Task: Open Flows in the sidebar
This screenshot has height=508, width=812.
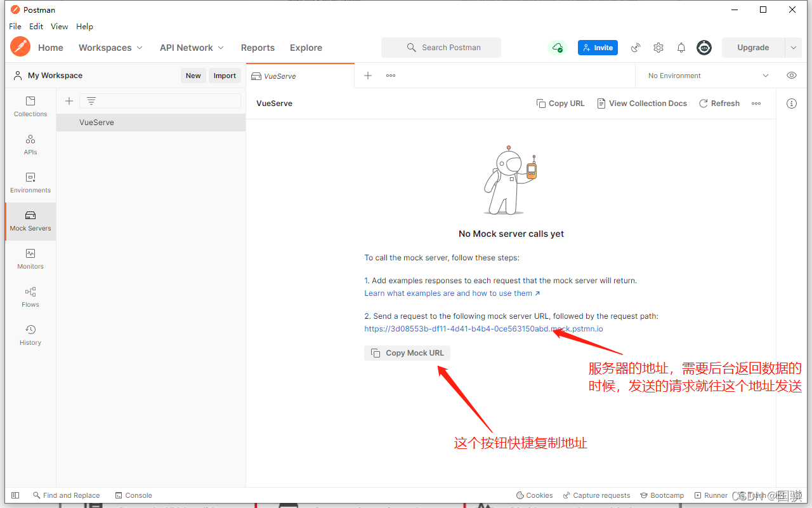Action: click(x=30, y=297)
